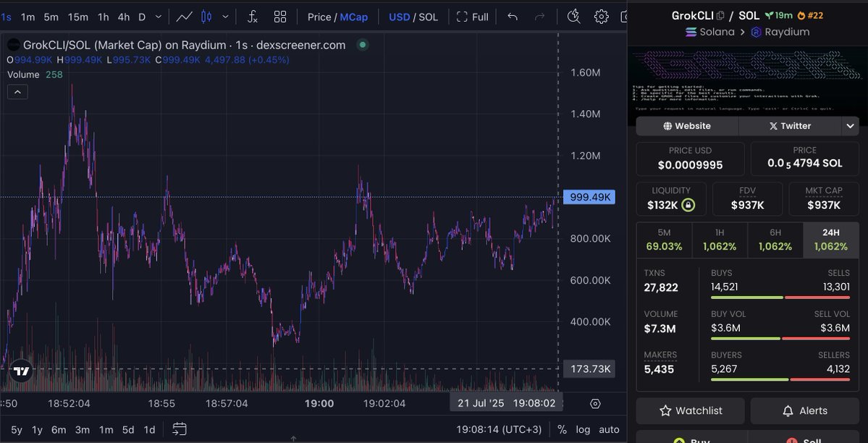Open the timeframe dropdown arrow

tap(159, 17)
